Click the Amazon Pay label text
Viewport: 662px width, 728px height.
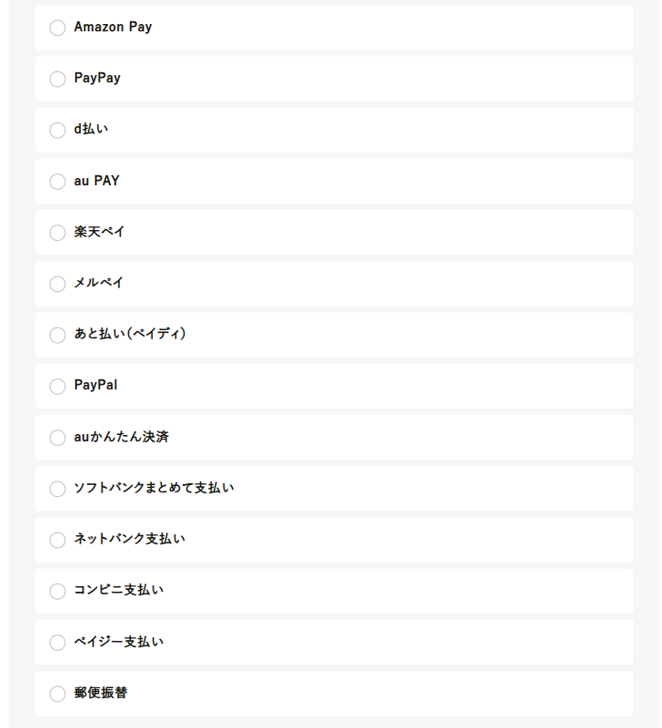pyautogui.click(x=113, y=27)
